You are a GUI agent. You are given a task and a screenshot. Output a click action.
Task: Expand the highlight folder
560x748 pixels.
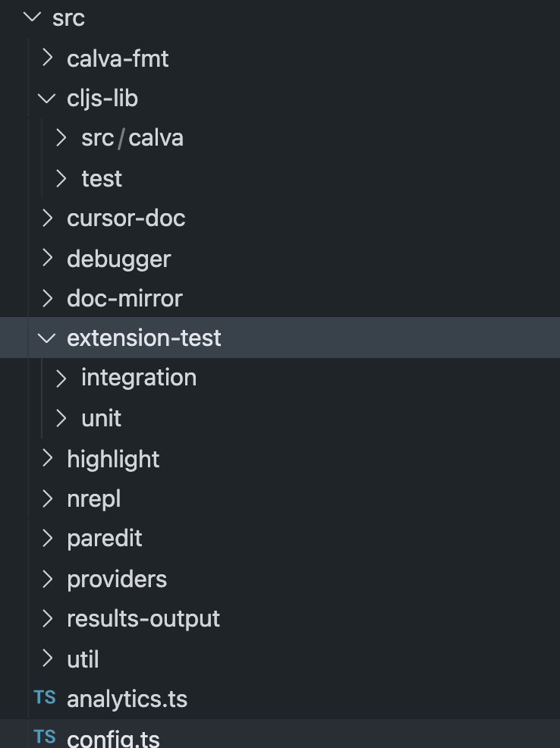pyautogui.click(x=113, y=459)
